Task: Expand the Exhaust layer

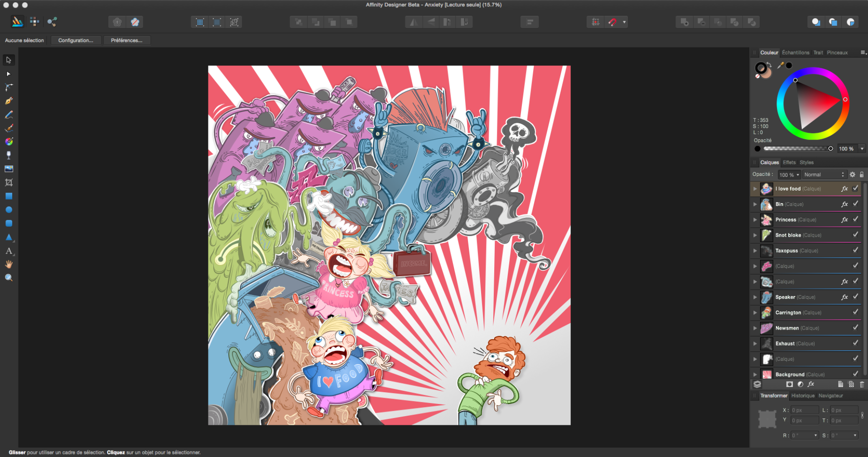Action: pyautogui.click(x=755, y=343)
